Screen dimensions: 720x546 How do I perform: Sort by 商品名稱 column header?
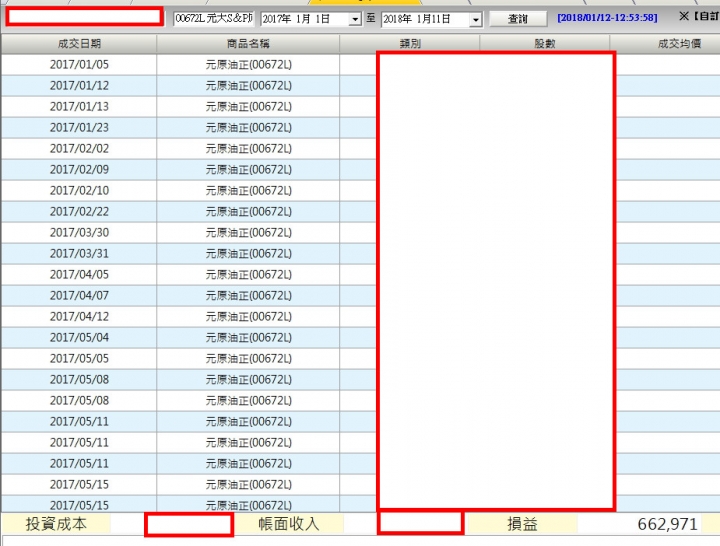[x=248, y=44]
